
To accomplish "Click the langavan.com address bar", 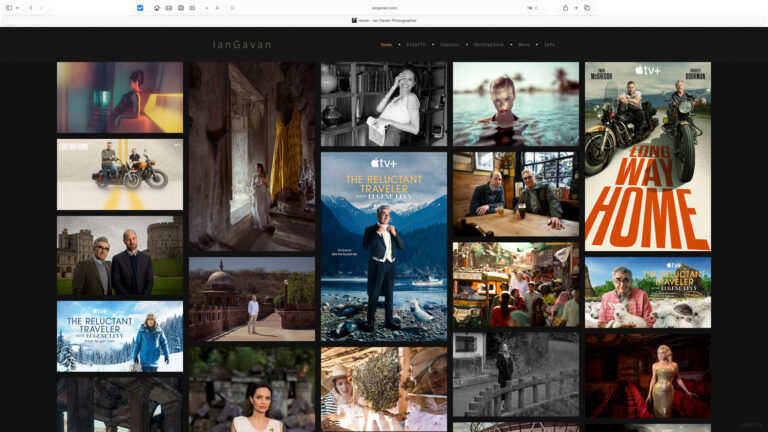I will click(x=384, y=8).
